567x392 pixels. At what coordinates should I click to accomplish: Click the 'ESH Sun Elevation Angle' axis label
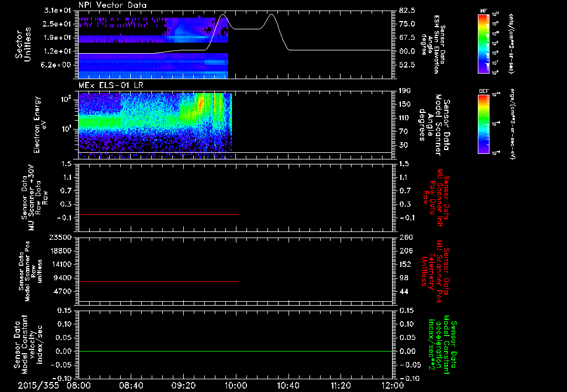434,45
